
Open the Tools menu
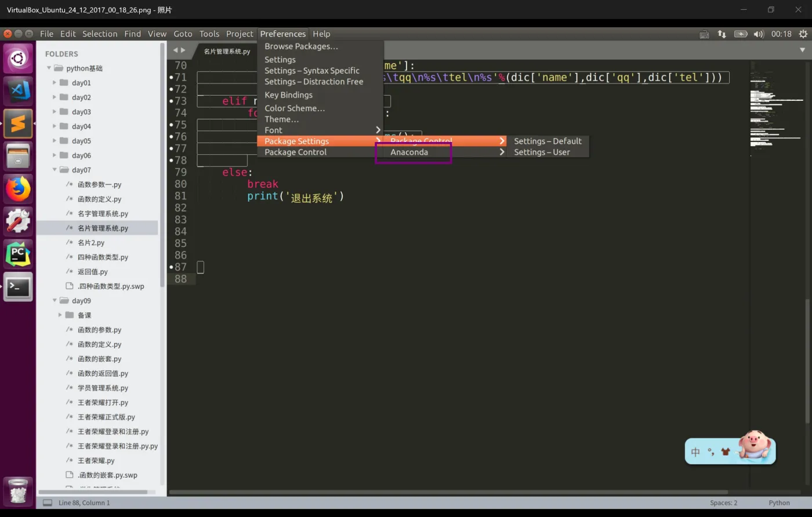tap(209, 34)
